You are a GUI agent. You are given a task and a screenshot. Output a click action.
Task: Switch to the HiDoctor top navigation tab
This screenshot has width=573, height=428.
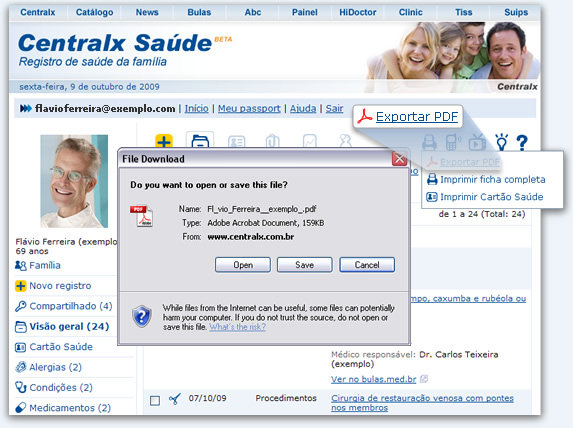click(x=357, y=12)
